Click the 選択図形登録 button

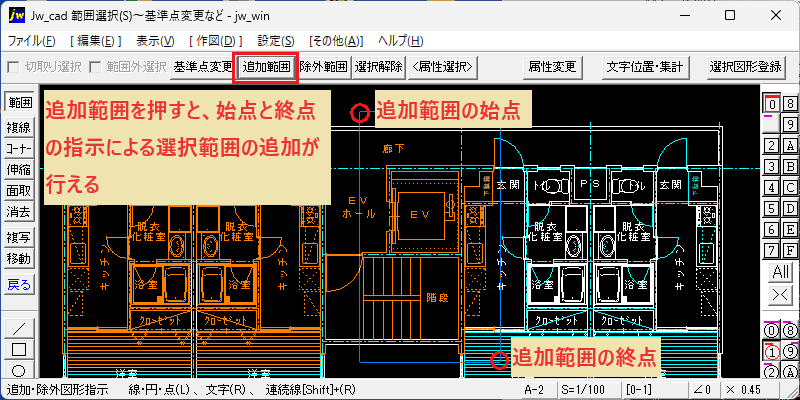tap(745, 67)
